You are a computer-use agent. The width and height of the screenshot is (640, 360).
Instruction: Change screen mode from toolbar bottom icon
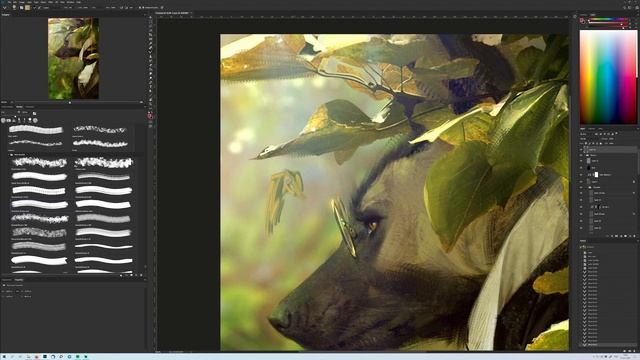click(151, 127)
